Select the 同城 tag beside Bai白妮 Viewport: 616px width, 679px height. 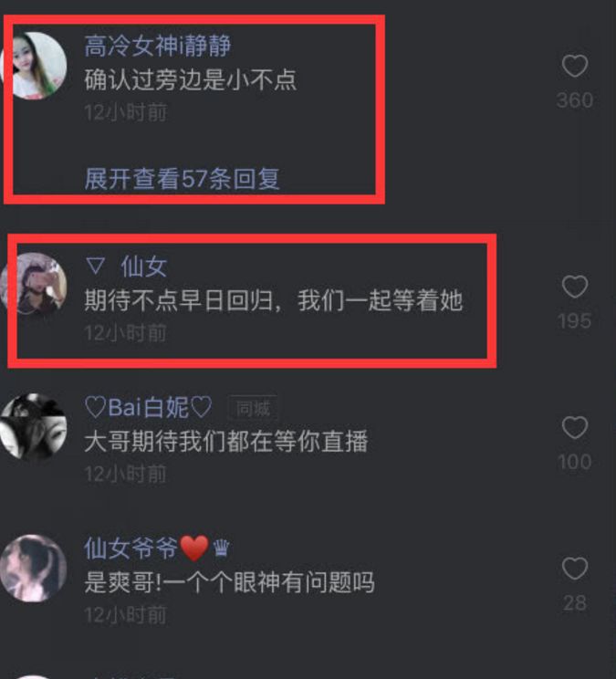[x=253, y=408]
